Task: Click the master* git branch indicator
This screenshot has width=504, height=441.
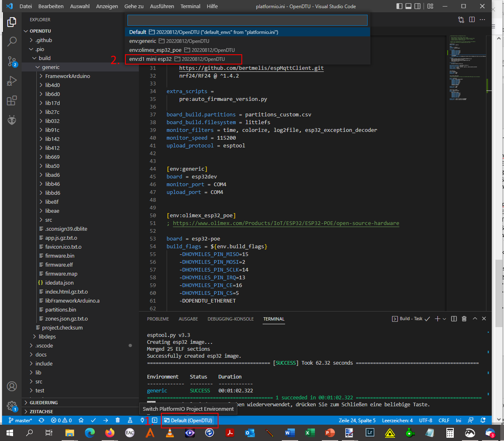Action: click(20, 420)
